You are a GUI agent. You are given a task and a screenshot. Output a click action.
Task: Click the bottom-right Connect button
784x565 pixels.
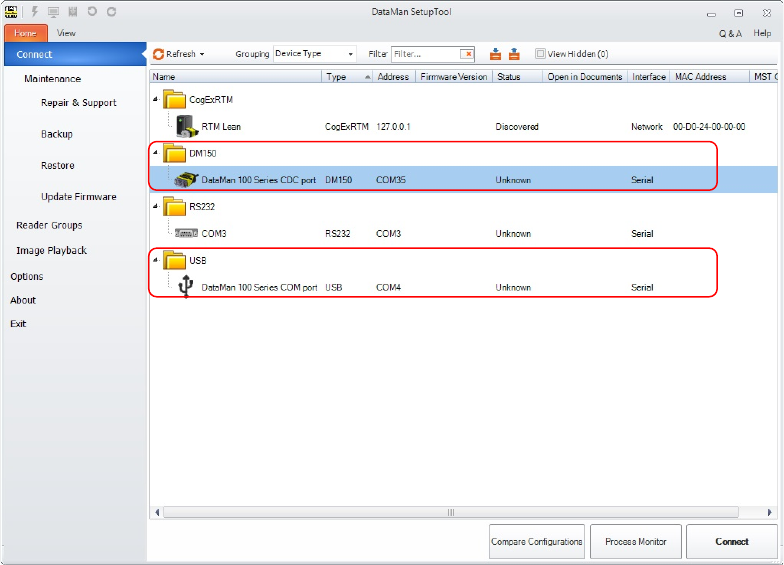[x=732, y=542]
